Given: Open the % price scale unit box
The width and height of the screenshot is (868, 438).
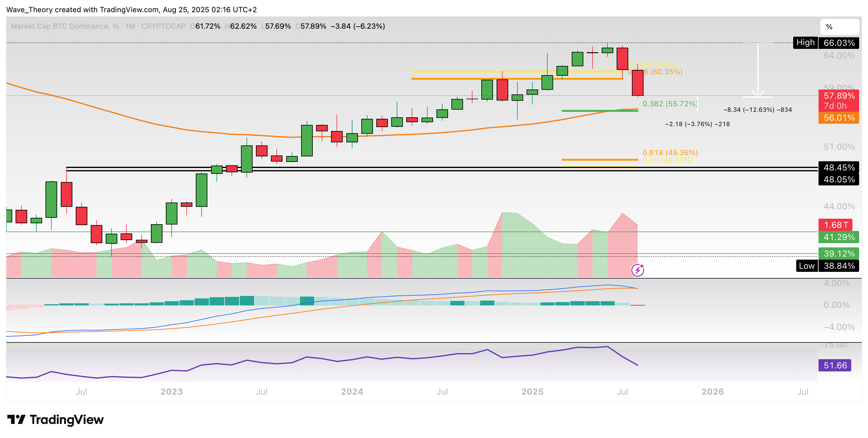Looking at the screenshot, I should click(x=839, y=27).
